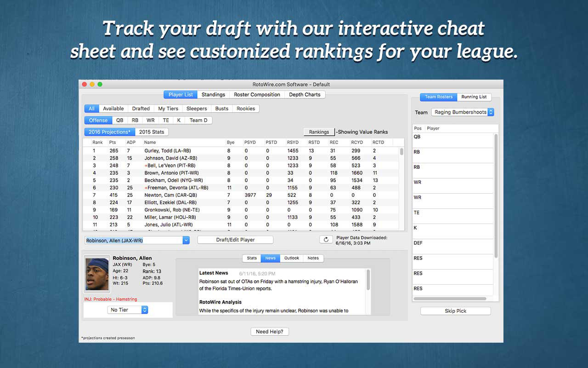
Task: Click the refresh player data icon
Action: point(326,240)
